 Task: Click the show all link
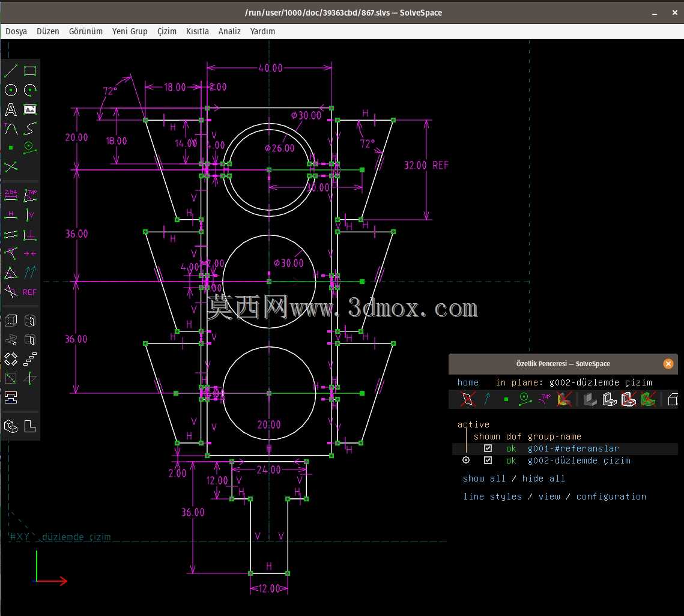coord(484,479)
